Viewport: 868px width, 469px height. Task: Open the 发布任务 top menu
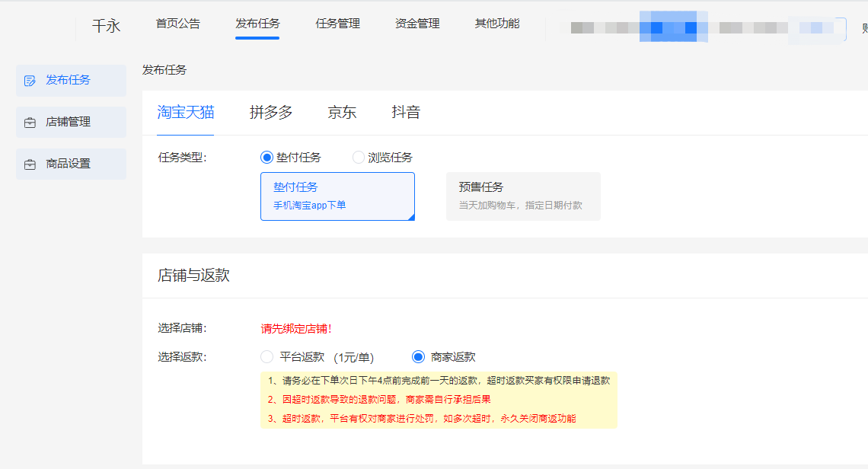(x=257, y=24)
